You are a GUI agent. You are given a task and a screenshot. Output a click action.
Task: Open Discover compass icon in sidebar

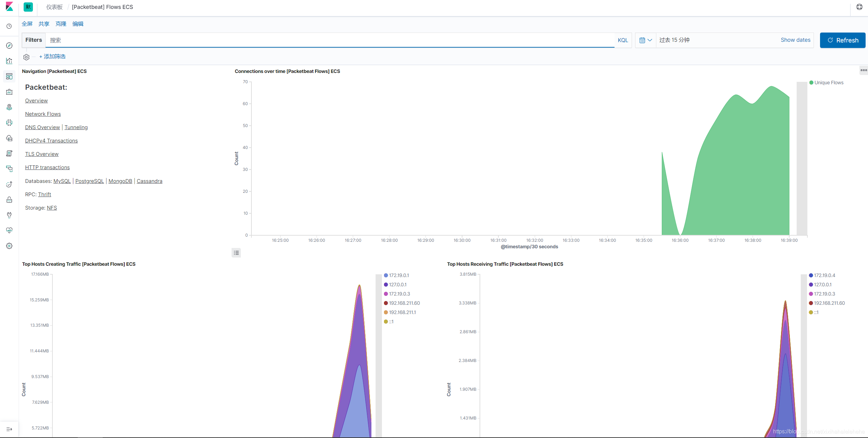[x=9, y=46]
